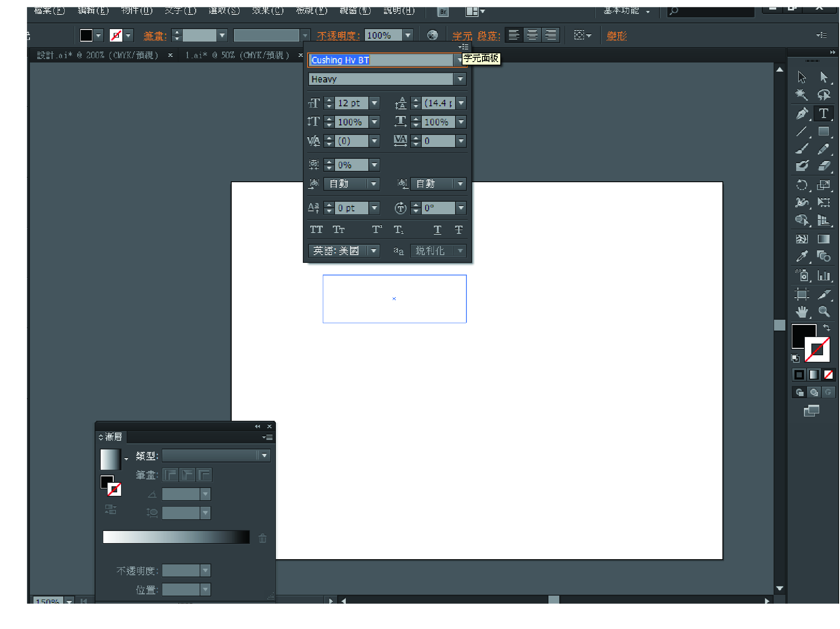Open the character rotation 0° dropdown

point(461,208)
